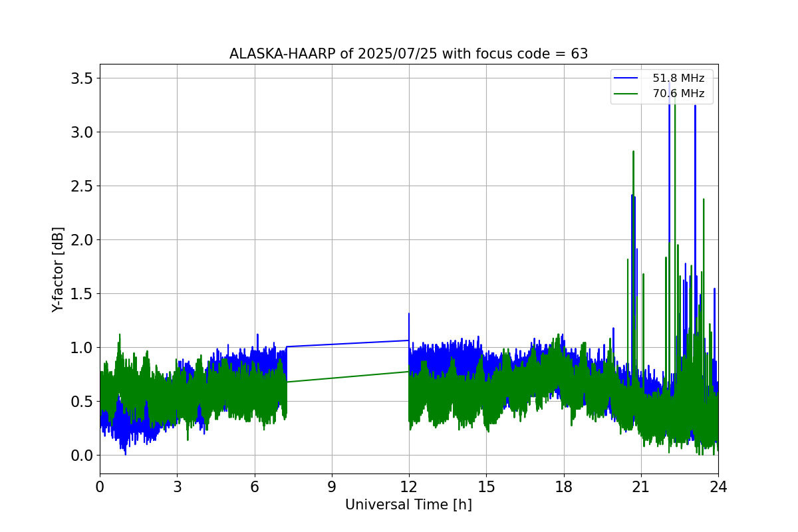This screenshot has width=798, height=532.
Task: Select the 51.8 MHz legend label
Action: coord(678,78)
